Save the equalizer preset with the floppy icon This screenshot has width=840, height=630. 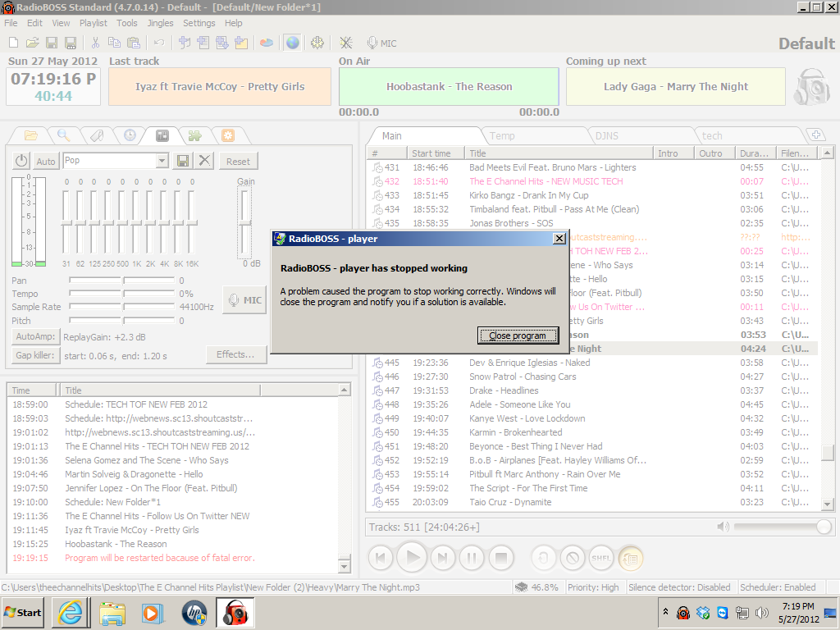(x=182, y=161)
